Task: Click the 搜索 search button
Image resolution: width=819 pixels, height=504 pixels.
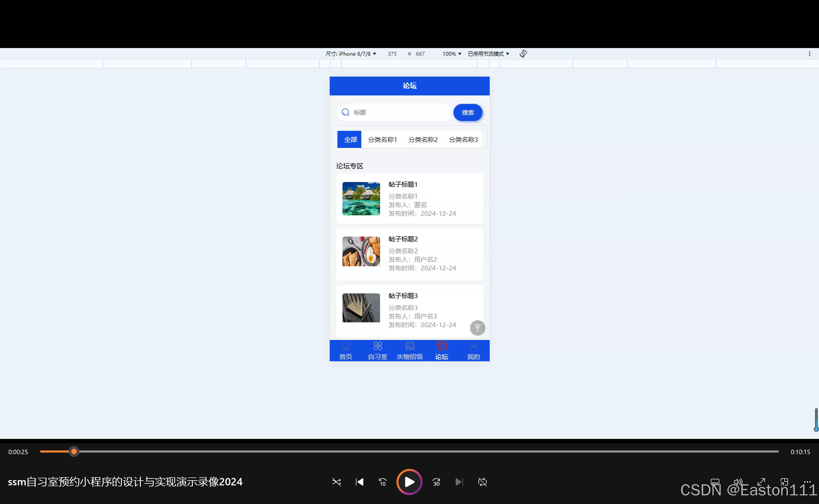Action: click(467, 112)
